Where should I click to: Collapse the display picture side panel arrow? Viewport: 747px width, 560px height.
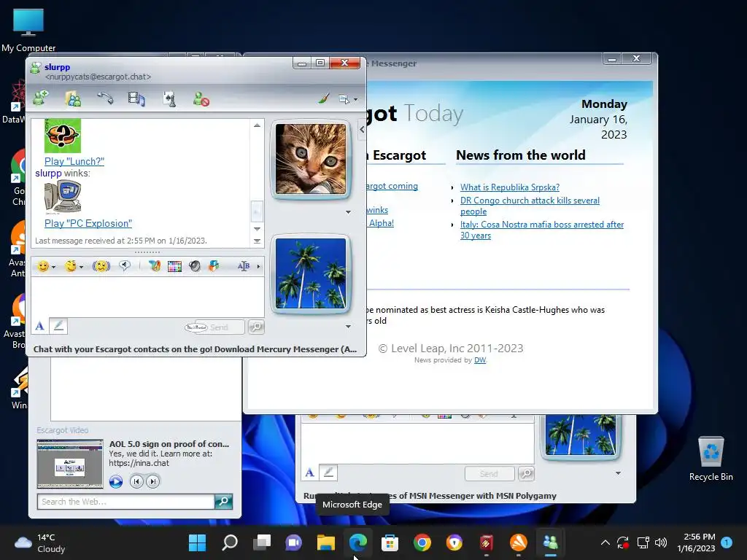tap(362, 129)
